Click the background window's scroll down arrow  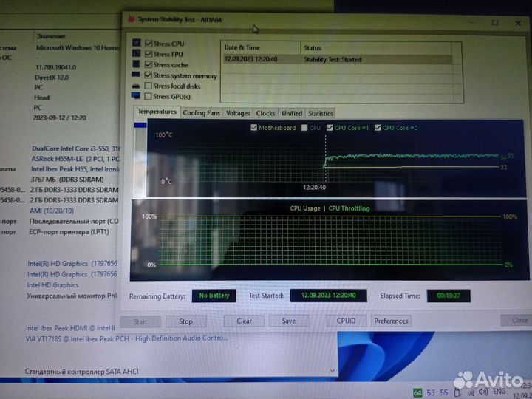[x=332, y=371]
